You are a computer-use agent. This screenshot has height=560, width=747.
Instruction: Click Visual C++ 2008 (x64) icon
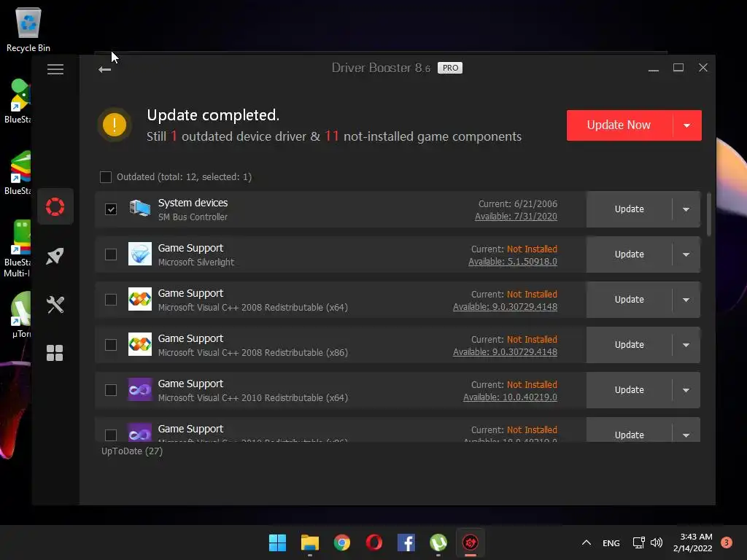point(140,299)
